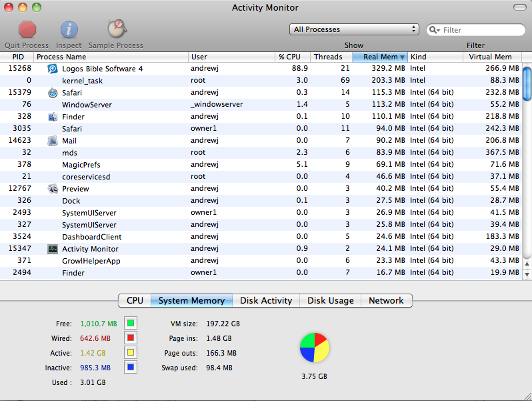Click the 88.9 CPU value
Image resolution: width=532 pixels, height=401 pixels.
pyautogui.click(x=300, y=68)
